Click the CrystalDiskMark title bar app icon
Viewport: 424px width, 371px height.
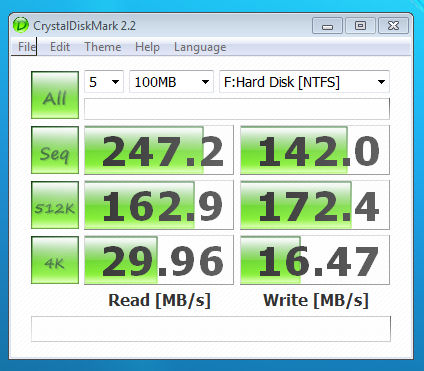coord(21,25)
